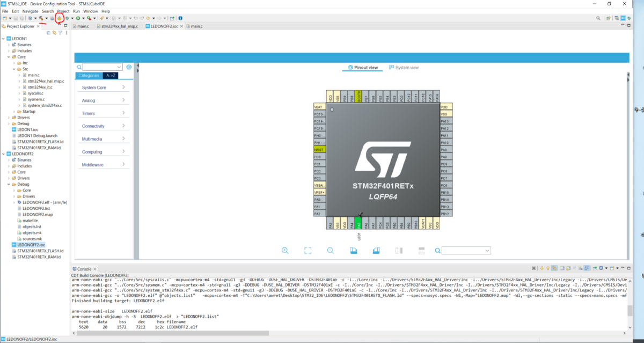Maximize the Project Explorer panel

(x=66, y=25)
